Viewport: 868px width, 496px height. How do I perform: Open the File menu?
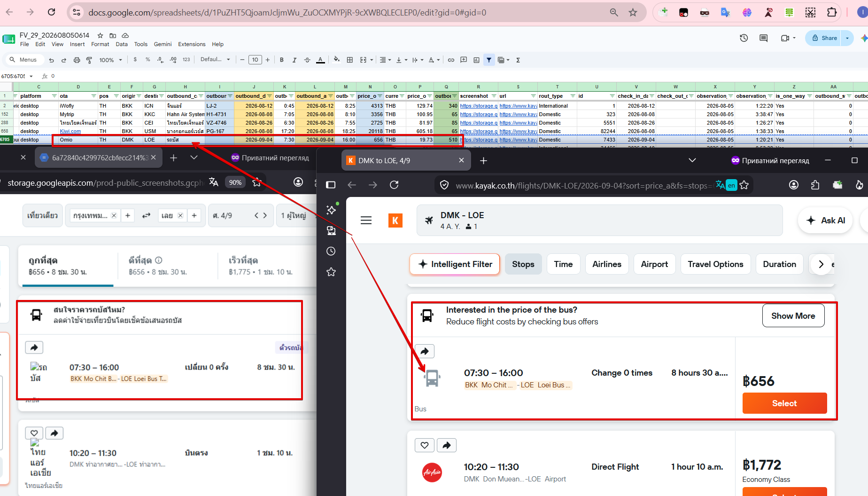pos(24,44)
